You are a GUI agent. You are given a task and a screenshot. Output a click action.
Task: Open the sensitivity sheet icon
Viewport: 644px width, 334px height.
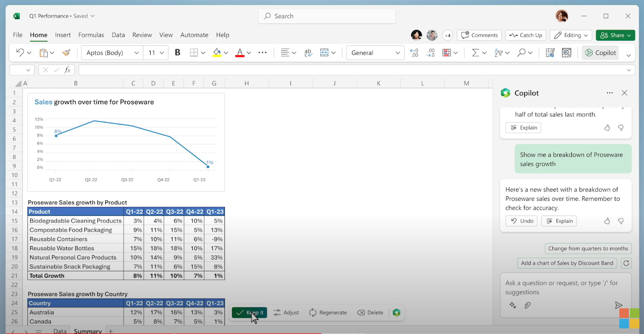click(550, 52)
